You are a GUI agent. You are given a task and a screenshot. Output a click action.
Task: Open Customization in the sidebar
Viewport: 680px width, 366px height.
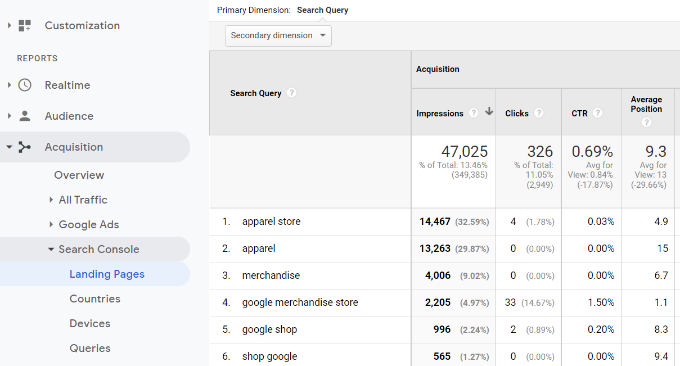coord(82,26)
